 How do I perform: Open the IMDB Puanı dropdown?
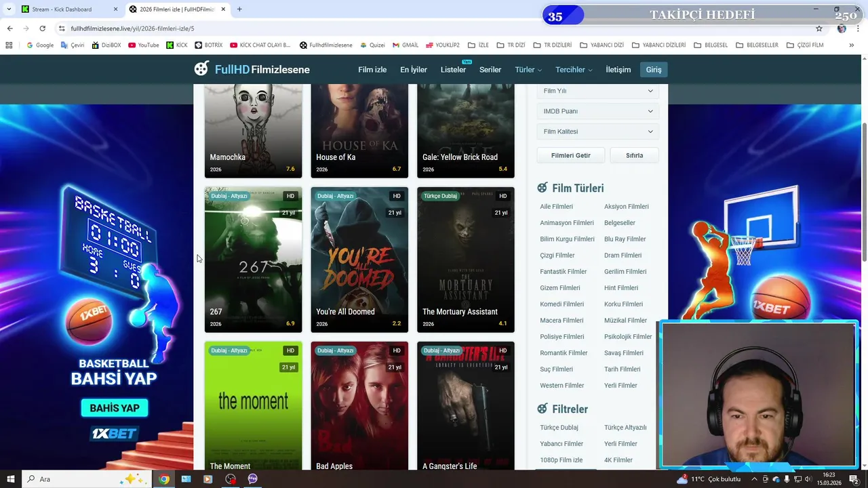[x=597, y=111]
